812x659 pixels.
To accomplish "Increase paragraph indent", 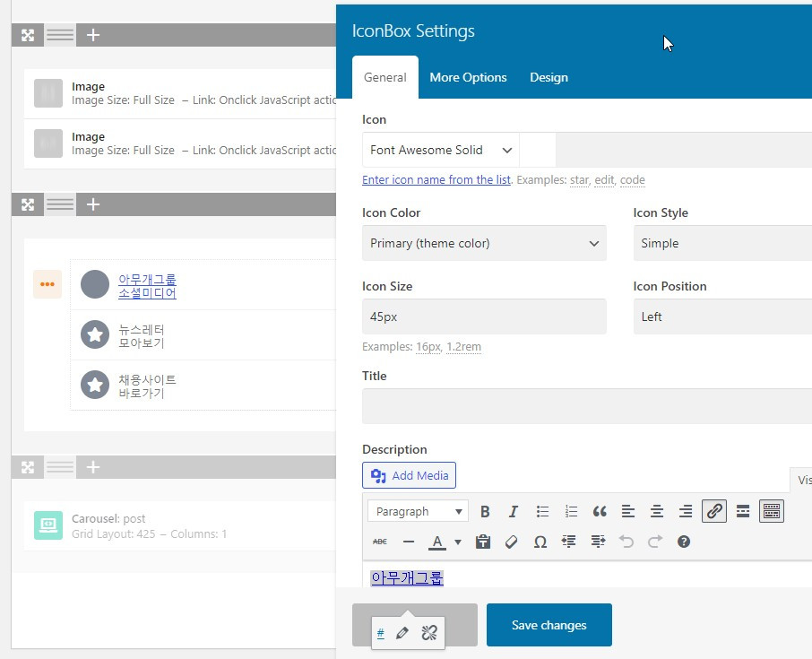I will pyautogui.click(x=598, y=542).
